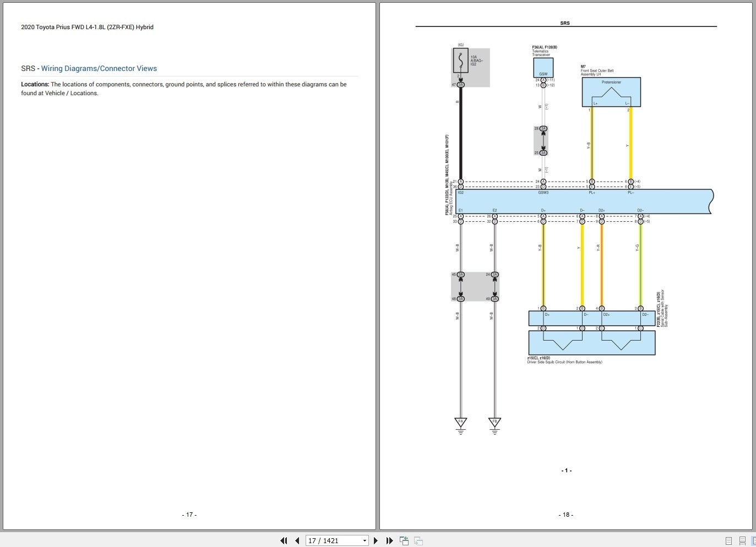
Task: Click the FB ground symbol
Action: (x=494, y=425)
